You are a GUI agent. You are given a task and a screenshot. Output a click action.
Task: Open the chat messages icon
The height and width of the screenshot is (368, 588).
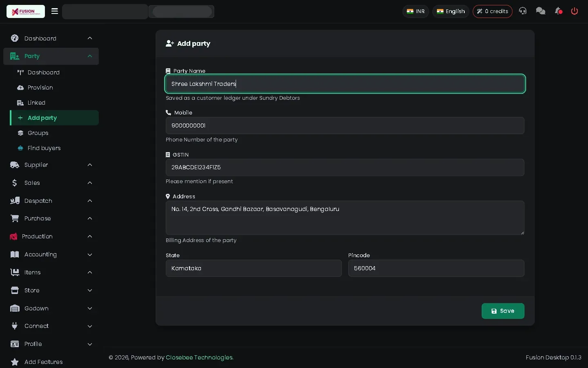541,11
